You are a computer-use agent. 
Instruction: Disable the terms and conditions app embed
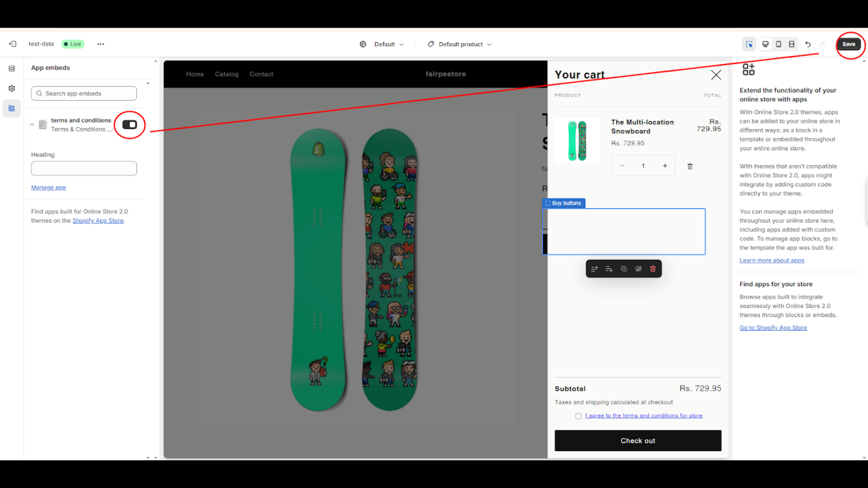[130, 125]
